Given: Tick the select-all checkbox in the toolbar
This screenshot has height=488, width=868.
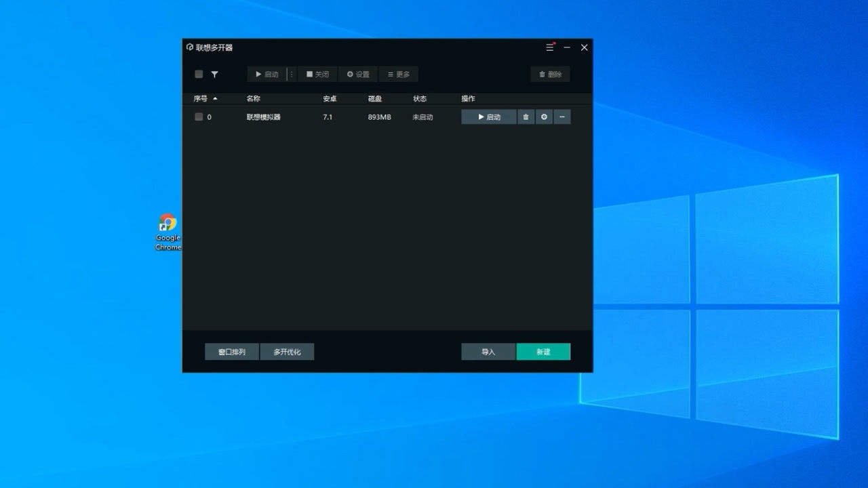Looking at the screenshot, I should point(199,75).
